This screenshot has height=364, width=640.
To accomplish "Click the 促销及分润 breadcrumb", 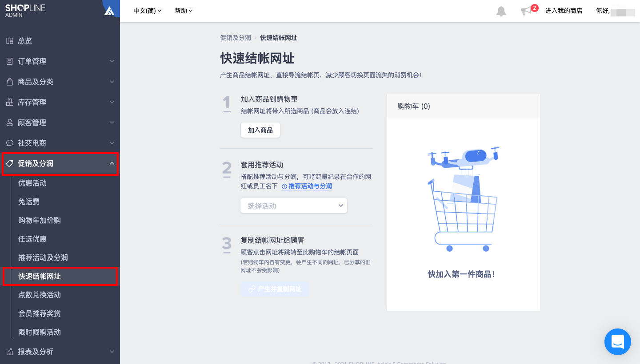I will pos(236,38).
